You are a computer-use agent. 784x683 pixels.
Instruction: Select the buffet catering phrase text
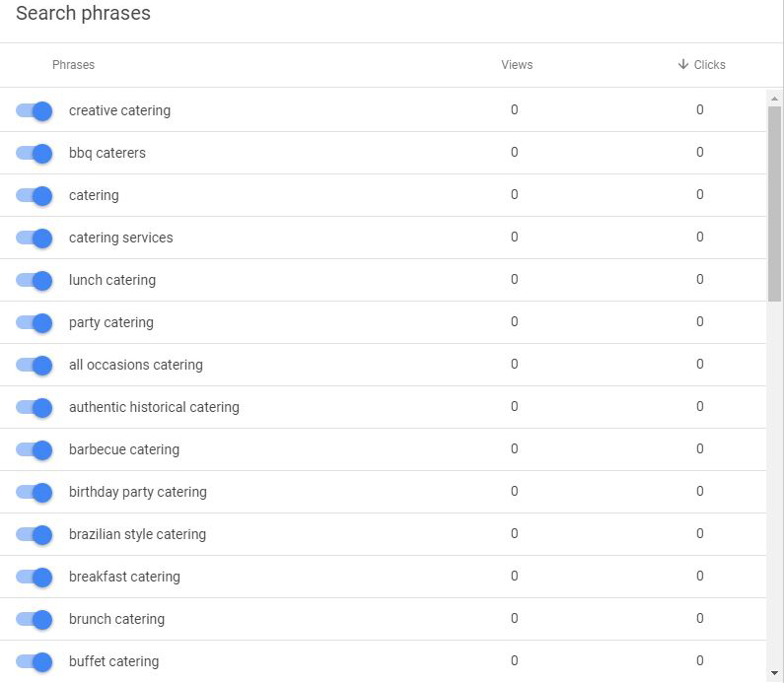click(113, 661)
